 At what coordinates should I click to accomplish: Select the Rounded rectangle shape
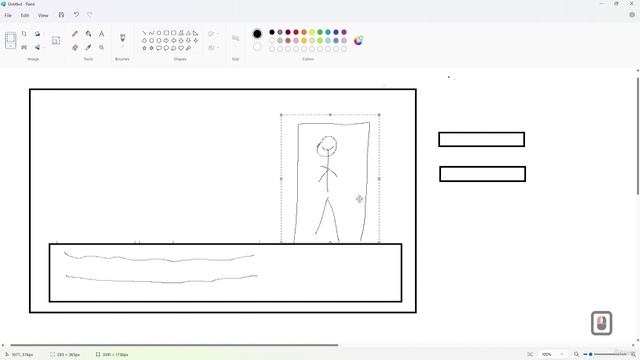point(173,33)
